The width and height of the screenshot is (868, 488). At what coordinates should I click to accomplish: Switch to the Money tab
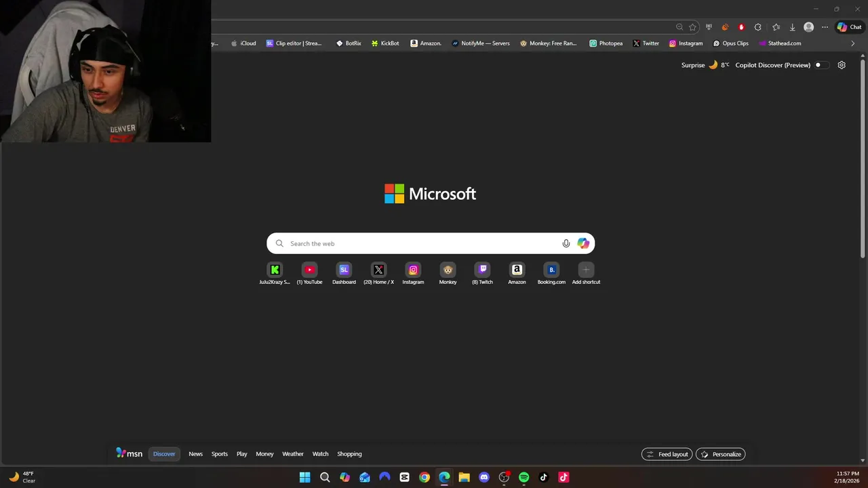pyautogui.click(x=264, y=454)
